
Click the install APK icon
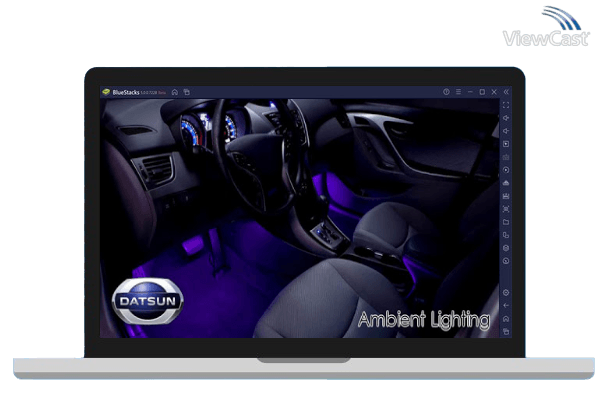click(506, 183)
